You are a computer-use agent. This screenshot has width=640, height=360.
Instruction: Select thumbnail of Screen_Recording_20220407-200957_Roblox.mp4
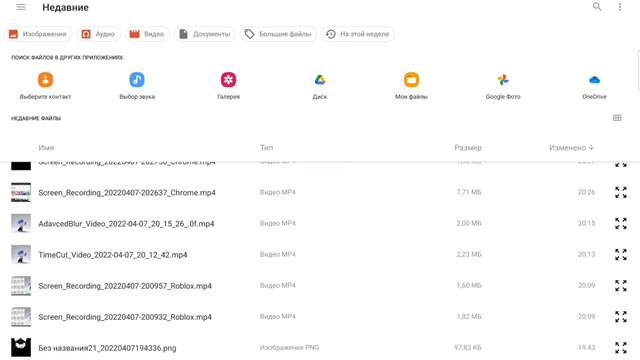tap(21, 285)
